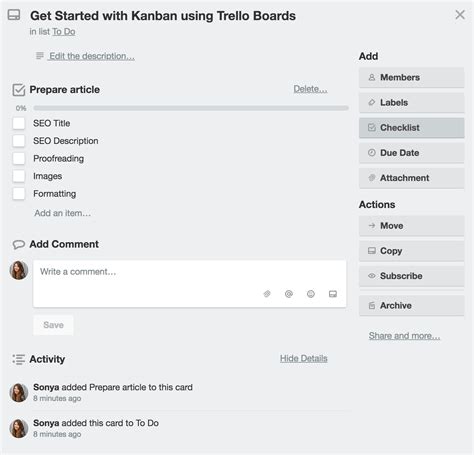Viewport: 474px width, 455px height.
Task: Open the Members selector
Action: pyautogui.click(x=411, y=78)
